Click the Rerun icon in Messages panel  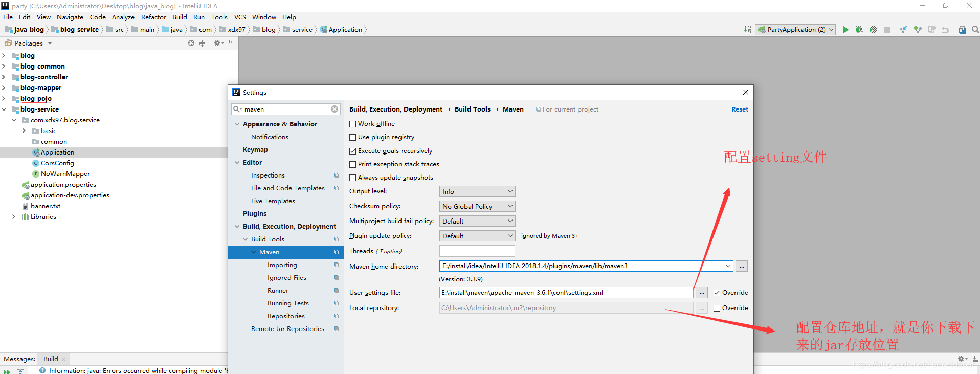click(x=7, y=371)
